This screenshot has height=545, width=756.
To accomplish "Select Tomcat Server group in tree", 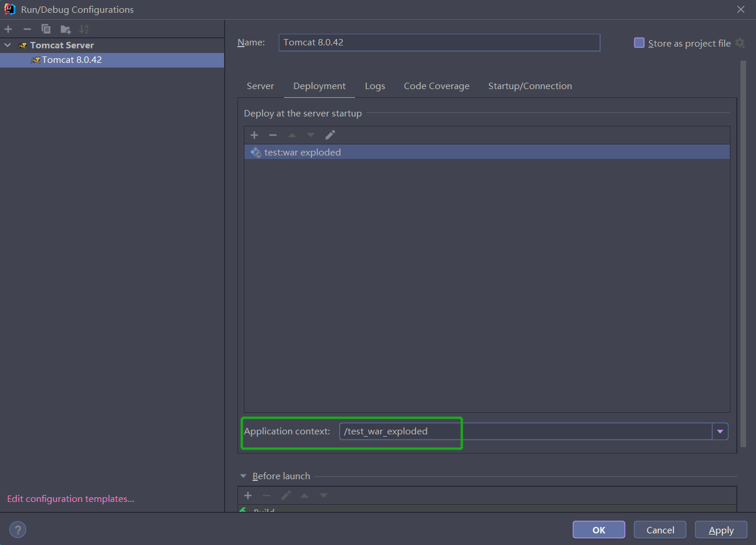I will click(x=62, y=45).
